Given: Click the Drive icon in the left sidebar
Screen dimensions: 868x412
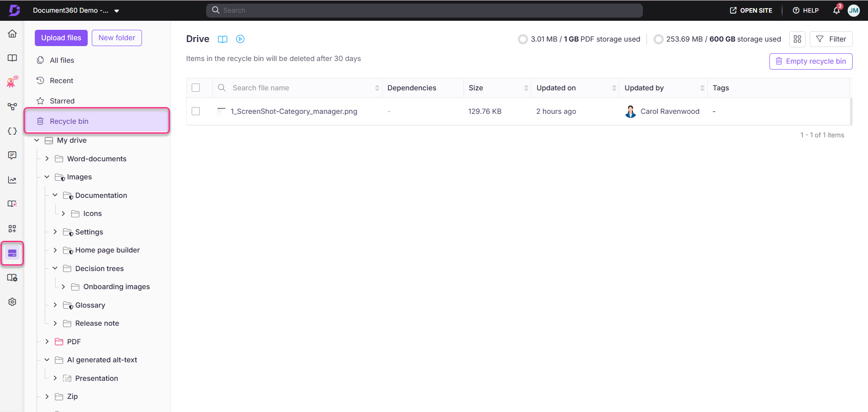Looking at the screenshot, I should tap(12, 253).
